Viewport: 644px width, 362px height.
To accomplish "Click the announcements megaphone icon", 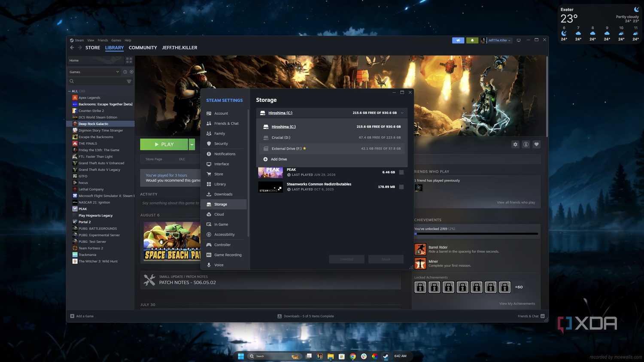I will [458, 40].
